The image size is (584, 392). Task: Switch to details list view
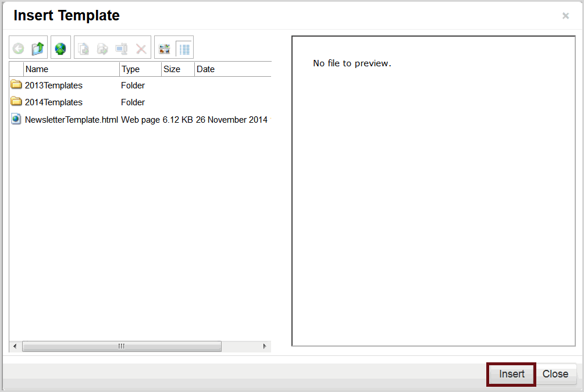pos(184,49)
